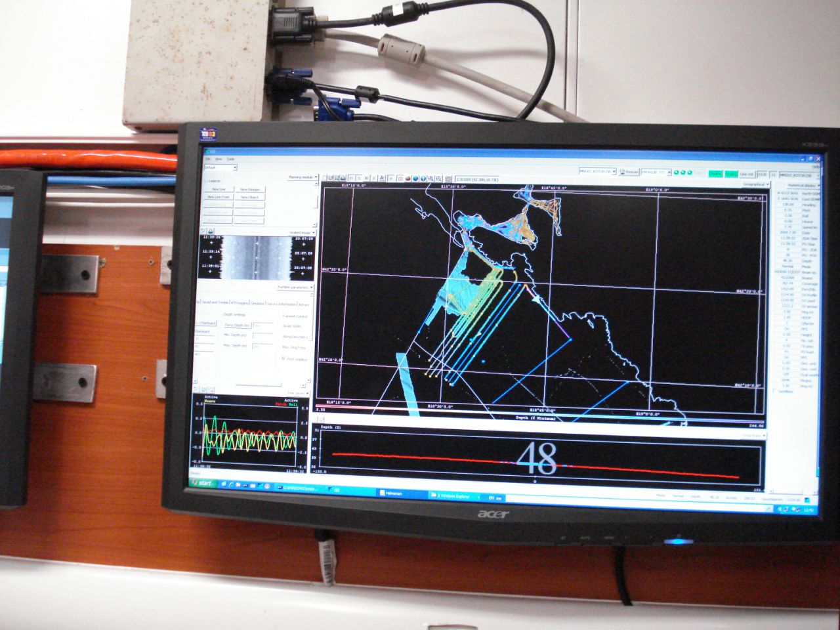Click the zoom out magnifier icon
This screenshot has height=630, width=840.
(x=438, y=178)
